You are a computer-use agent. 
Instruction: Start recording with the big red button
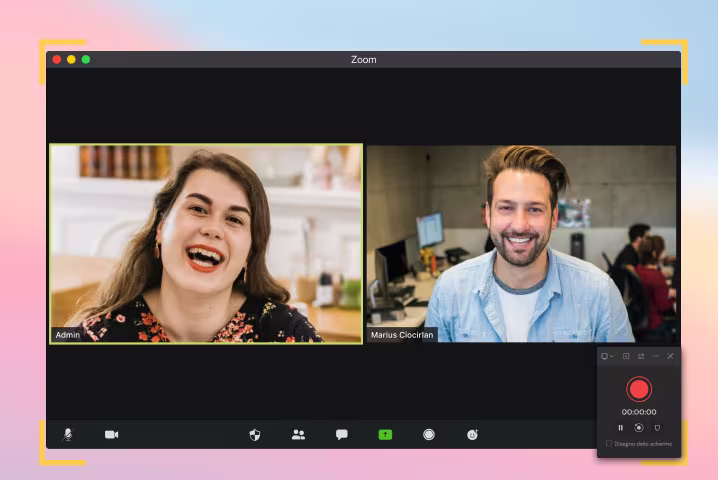[x=639, y=389]
